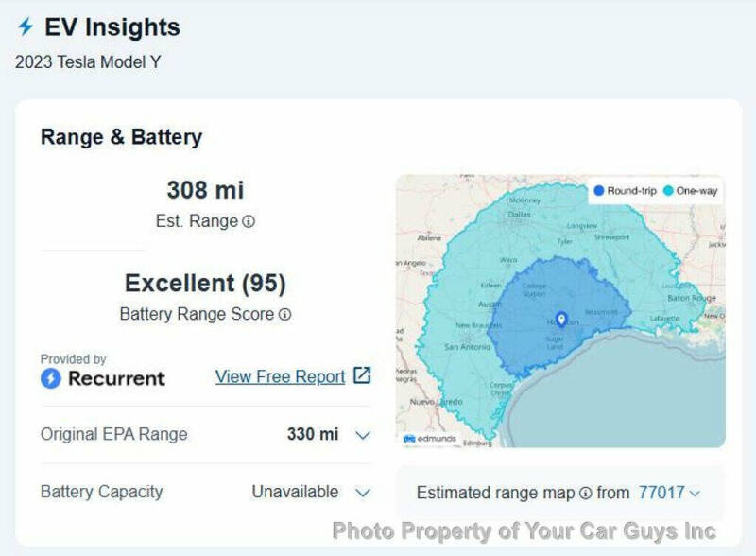The width and height of the screenshot is (756, 556).
Task: Click the Battery Range Score info icon
Action: [x=284, y=314]
